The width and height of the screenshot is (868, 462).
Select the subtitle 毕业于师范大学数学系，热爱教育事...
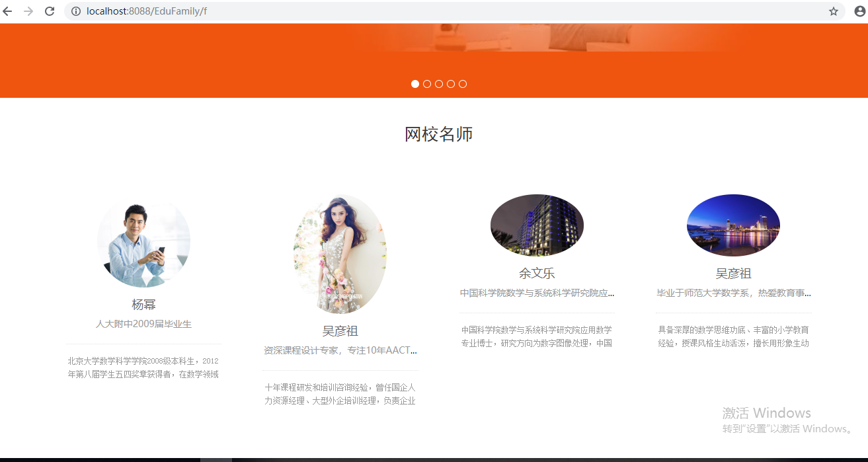(x=733, y=293)
